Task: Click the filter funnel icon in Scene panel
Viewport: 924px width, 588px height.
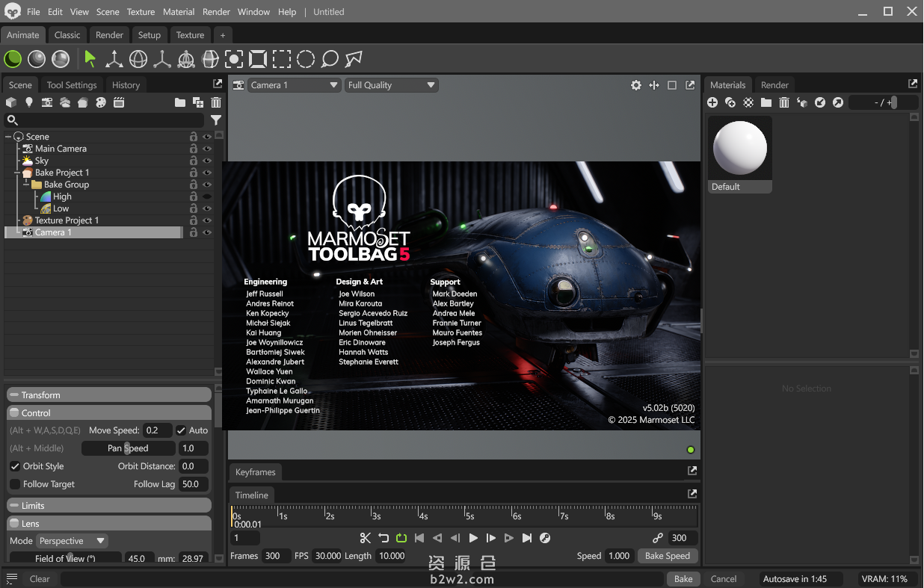Action: pyautogui.click(x=216, y=120)
